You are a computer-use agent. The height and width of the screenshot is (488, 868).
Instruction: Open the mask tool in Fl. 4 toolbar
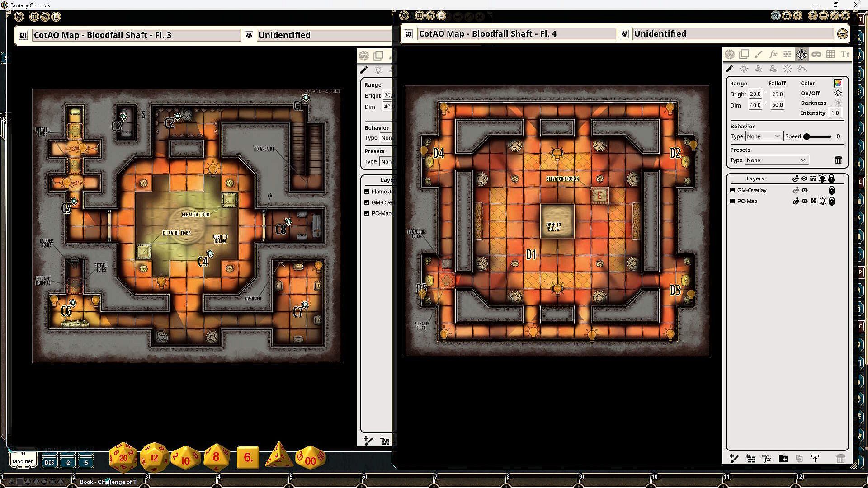point(816,55)
